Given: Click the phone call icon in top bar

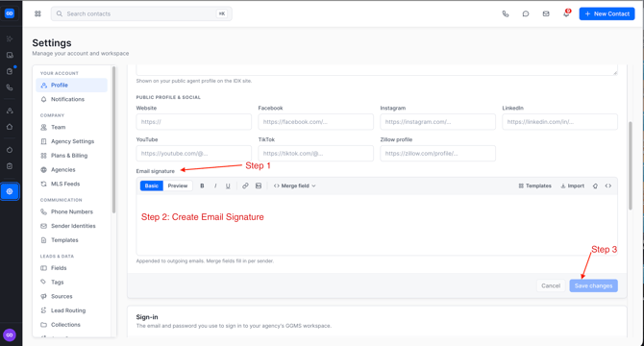Looking at the screenshot, I should click(x=506, y=13).
